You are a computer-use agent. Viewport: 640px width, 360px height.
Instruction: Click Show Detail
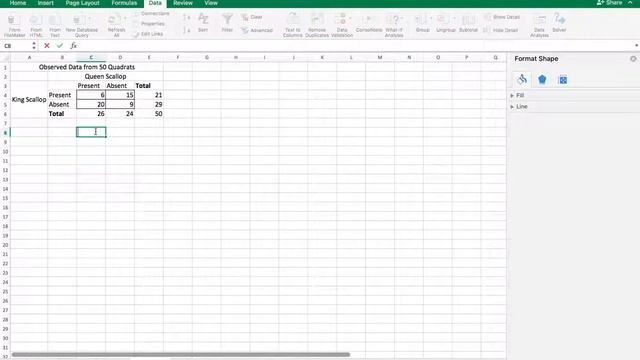click(x=502, y=17)
